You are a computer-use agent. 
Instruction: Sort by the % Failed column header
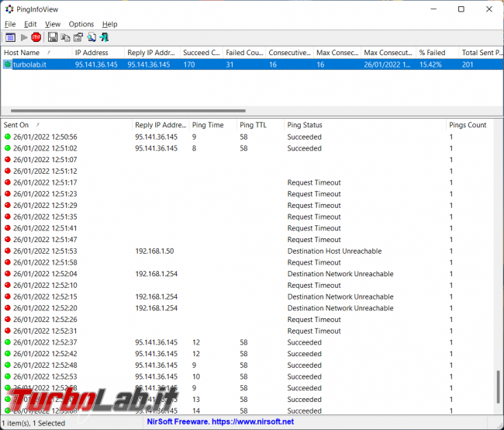click(x=437, y=53)
